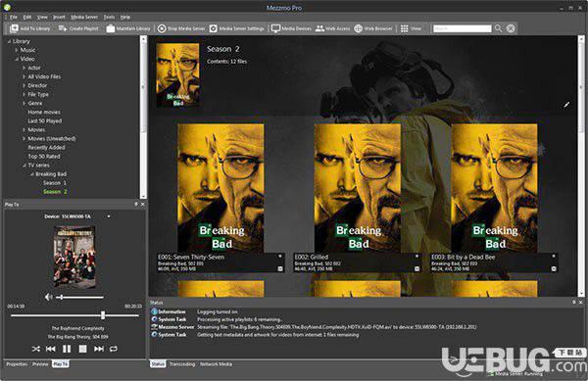The height and width of the screenshot is (381, 588).
Task: Pause the current playback
Action: coord(67,349)
